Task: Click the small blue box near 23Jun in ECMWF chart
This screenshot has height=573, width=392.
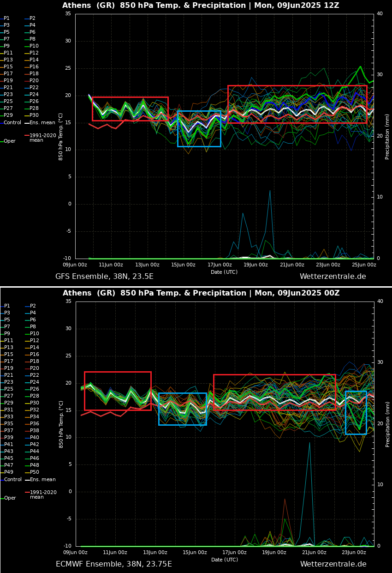Action: pyautogui.click(x=356, y=412)
